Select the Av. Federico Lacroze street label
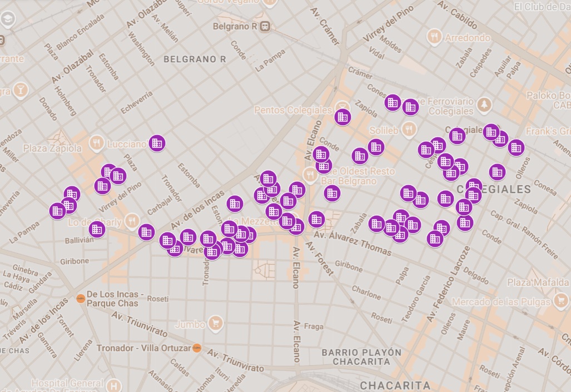Image resolution: width=571 pixels, height=392 pixels. point(448,284)
